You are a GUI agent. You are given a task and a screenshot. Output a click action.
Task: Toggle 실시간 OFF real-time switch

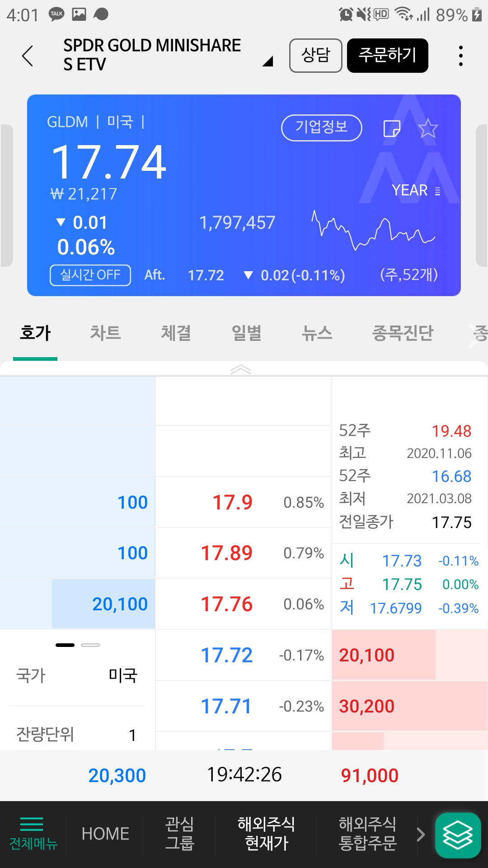[x=90, y=275]
